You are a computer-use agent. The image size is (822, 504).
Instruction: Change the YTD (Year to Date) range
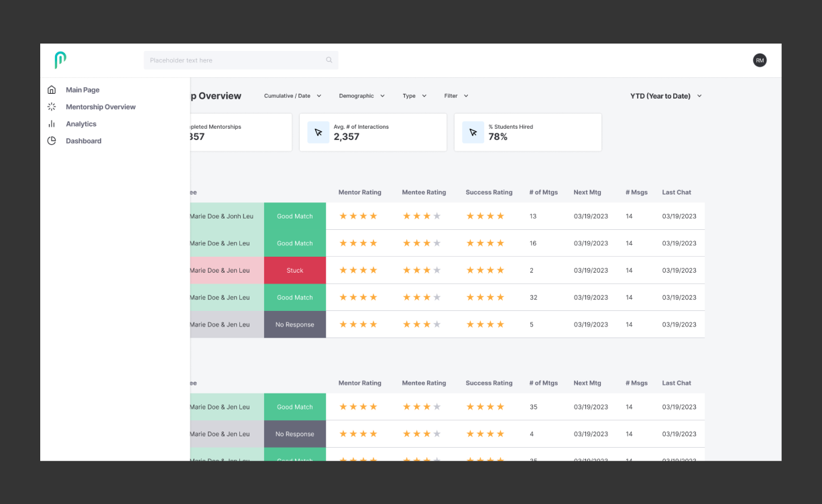pyautogui.click(x=666, y=96)
